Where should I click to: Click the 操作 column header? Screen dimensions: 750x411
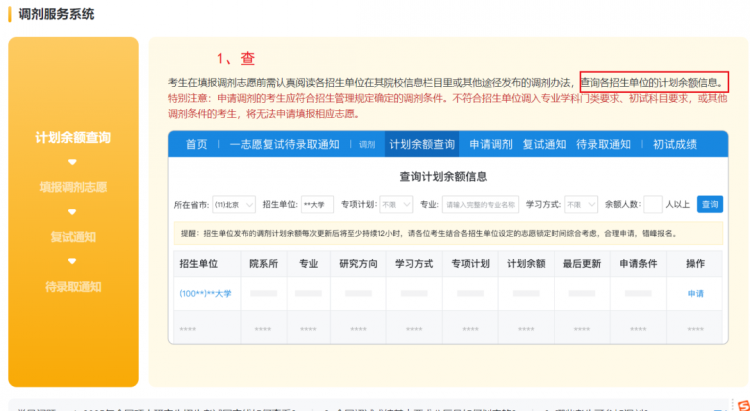point(695,264)
